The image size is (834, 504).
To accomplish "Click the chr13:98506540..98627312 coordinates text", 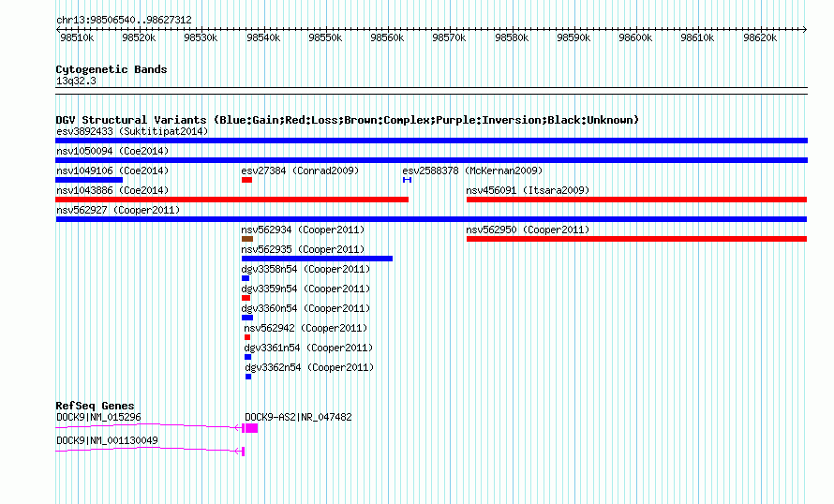I will click(x=124, y=20).
